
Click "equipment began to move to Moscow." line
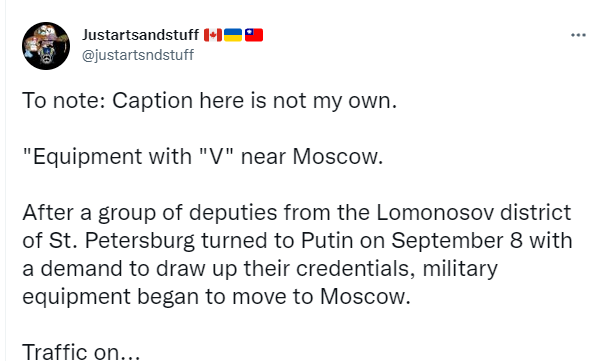216,297
